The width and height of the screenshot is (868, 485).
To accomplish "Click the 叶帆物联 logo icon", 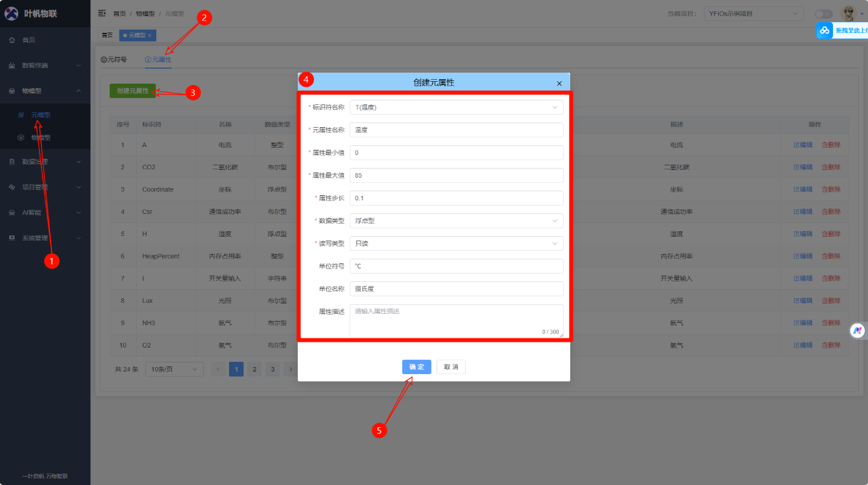I will (12, 13).
